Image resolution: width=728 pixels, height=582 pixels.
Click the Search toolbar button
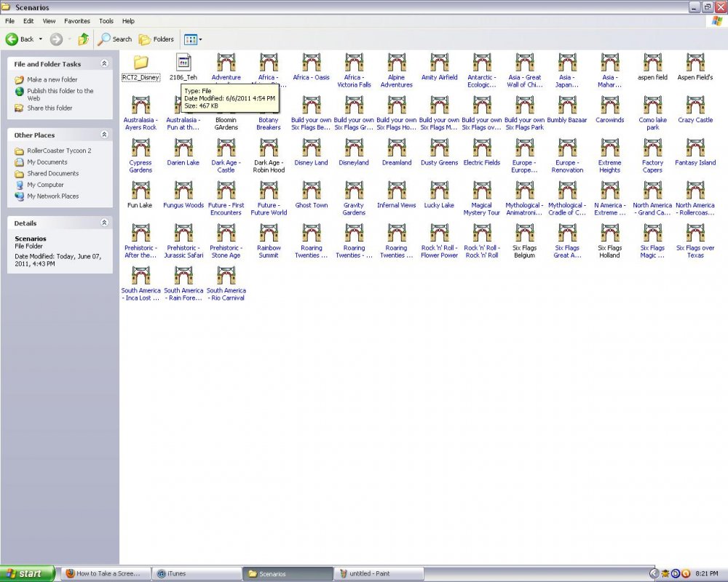pyautogui.click(x=115, y=39)
